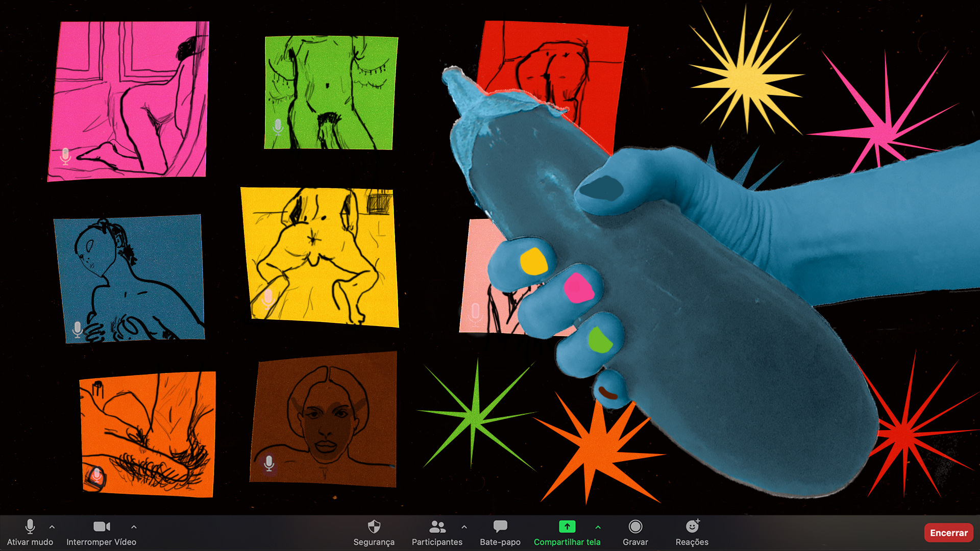Click the Compartilhar tela label text
The height and width of the screenshot is (551, 980).
(567, 542)
